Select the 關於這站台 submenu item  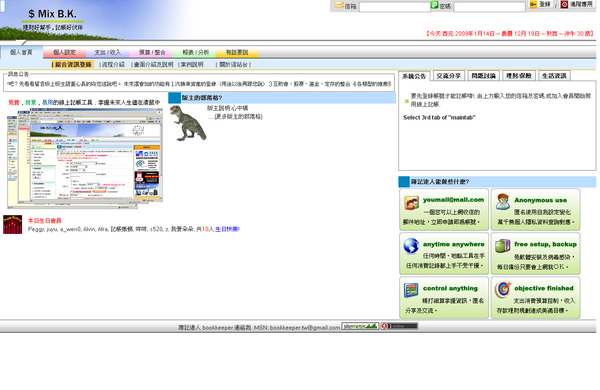(x=233, y=65)
